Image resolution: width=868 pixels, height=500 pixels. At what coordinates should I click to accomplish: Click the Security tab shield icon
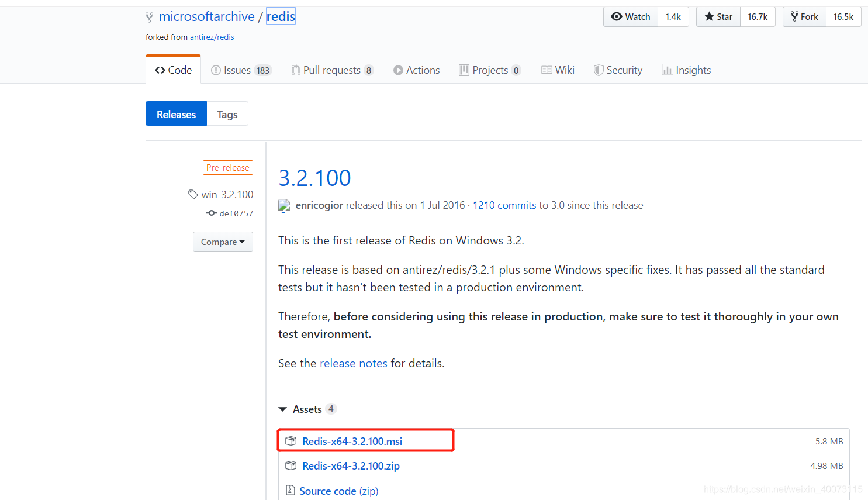(599, 70)
